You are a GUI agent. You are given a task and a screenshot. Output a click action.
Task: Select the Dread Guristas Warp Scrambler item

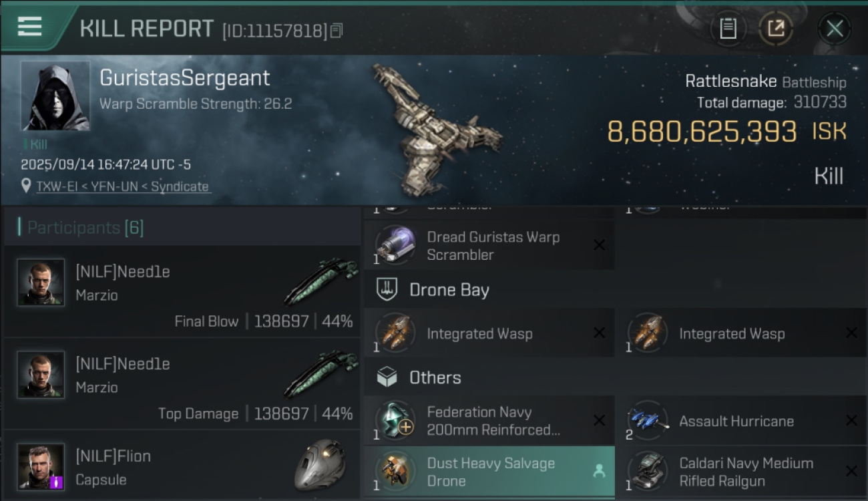pos(493,246)
